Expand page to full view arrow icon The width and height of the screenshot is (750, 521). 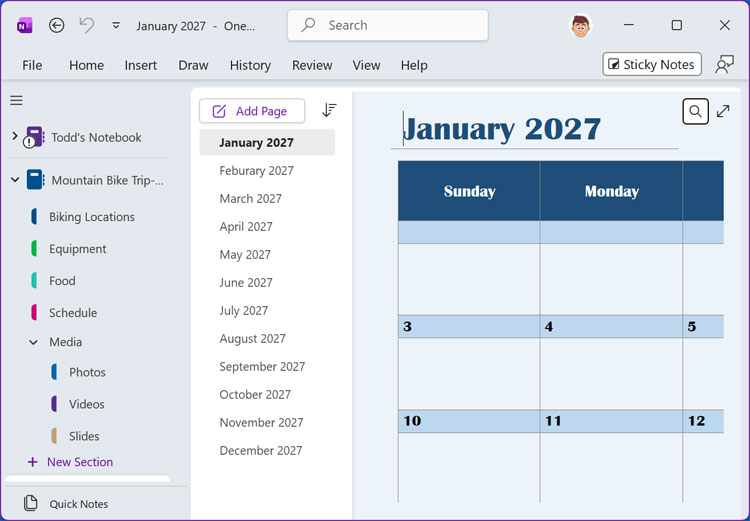723,111
